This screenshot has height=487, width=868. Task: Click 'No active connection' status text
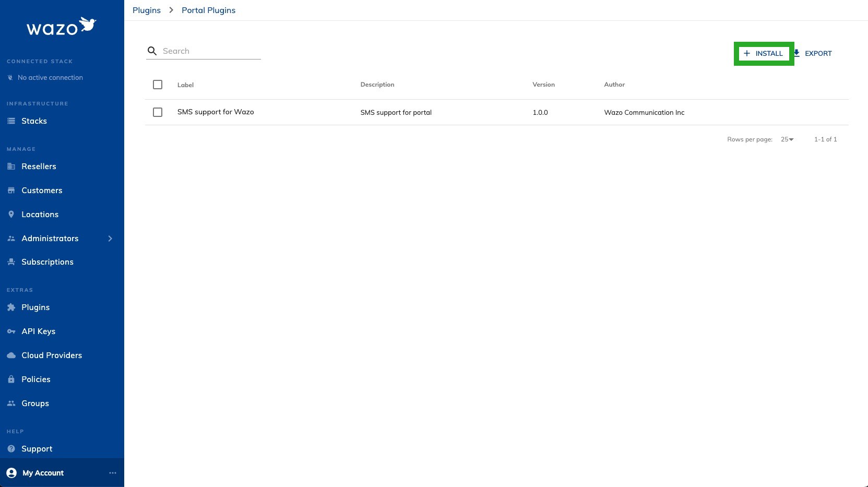point(50,78)
